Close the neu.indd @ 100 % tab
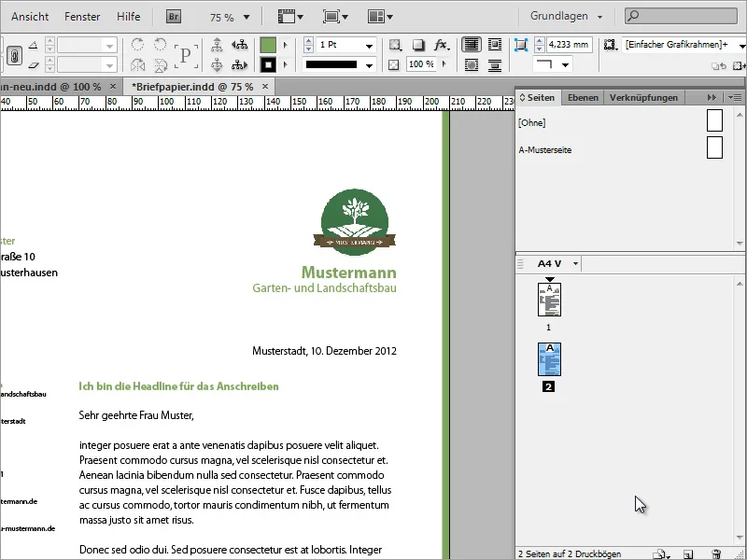 point(113,86)
